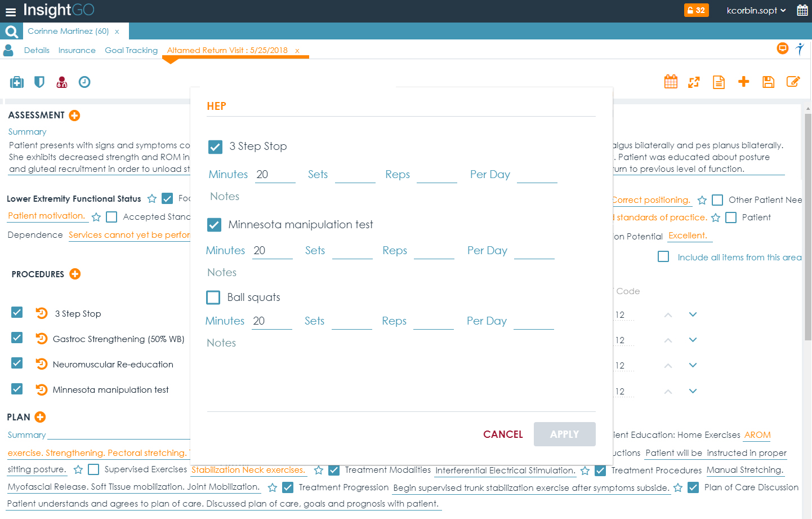The width and height of the screenshot is (812, 519).
Task: Open the calendar icon in the top bar
Action: pos(802,10)
